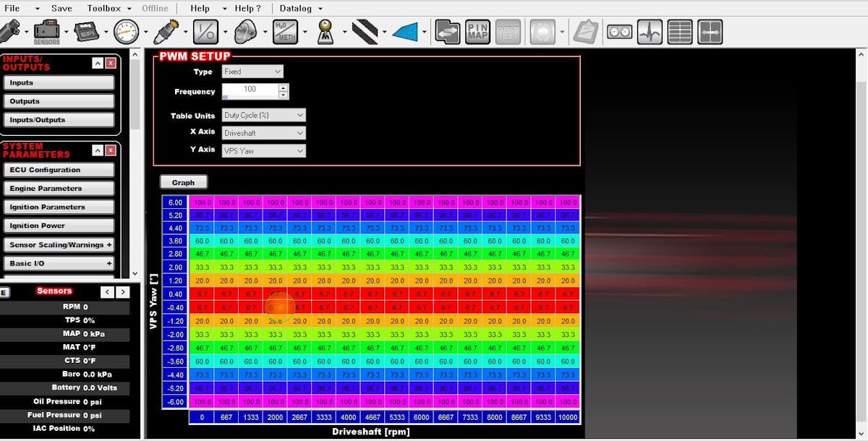Open the Sensors toolbar icon
This screenshot has height=441, width=868.
47,32
